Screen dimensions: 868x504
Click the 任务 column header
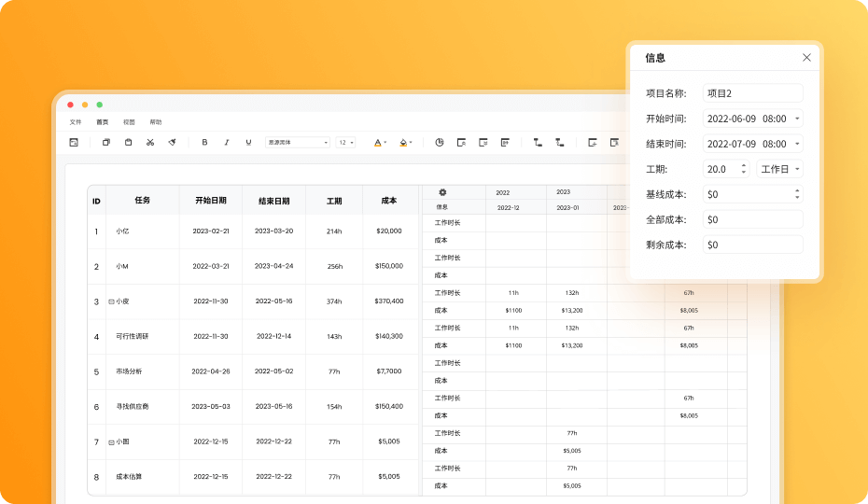(142, 201)
